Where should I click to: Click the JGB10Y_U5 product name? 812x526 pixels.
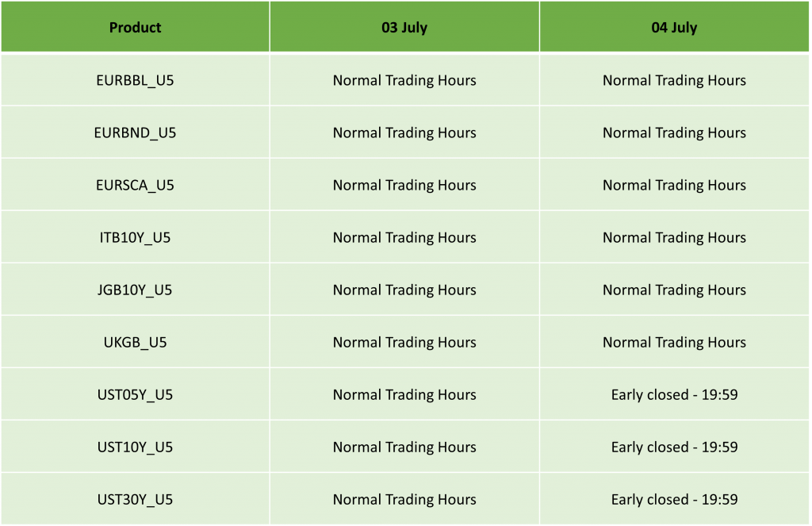[135, 290]
